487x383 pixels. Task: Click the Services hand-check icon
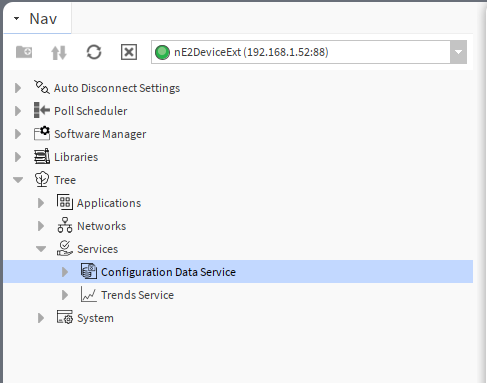[x=65, y=248]
